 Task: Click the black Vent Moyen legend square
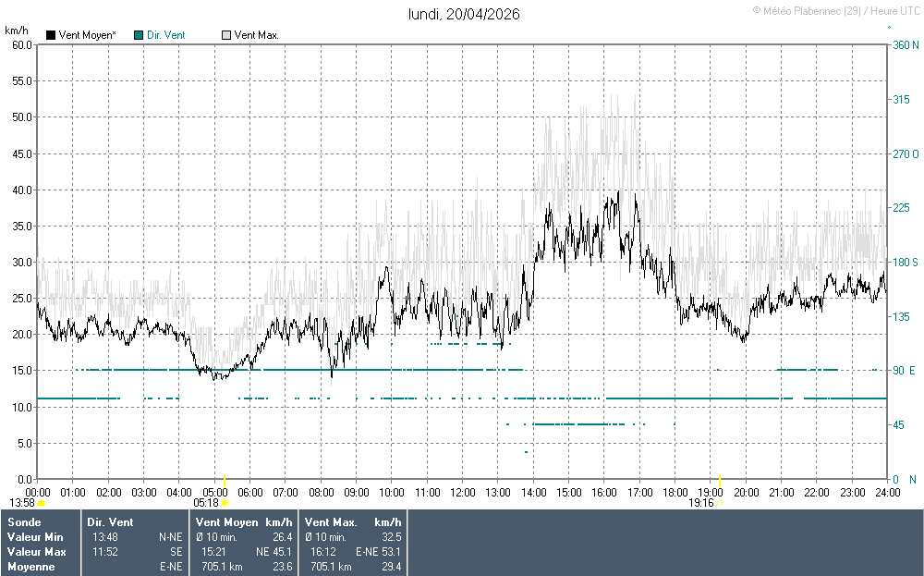(51, 35)
